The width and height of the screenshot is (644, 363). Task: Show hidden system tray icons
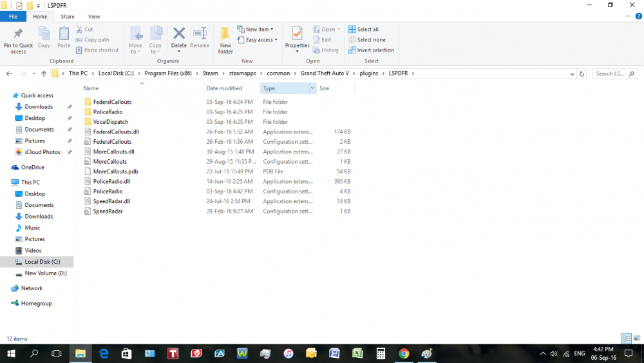[543, 353]
